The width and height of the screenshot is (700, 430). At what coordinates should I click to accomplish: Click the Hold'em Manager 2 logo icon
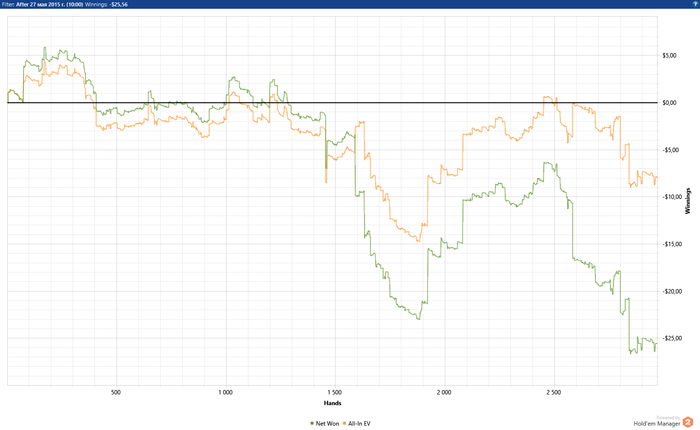point(688,422)
